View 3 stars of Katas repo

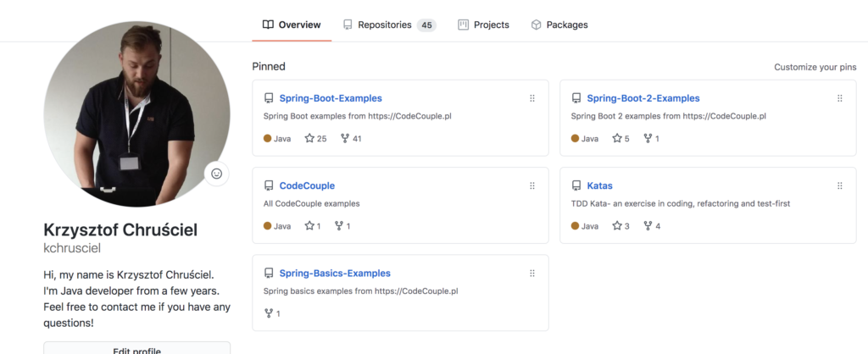[620, 225]
